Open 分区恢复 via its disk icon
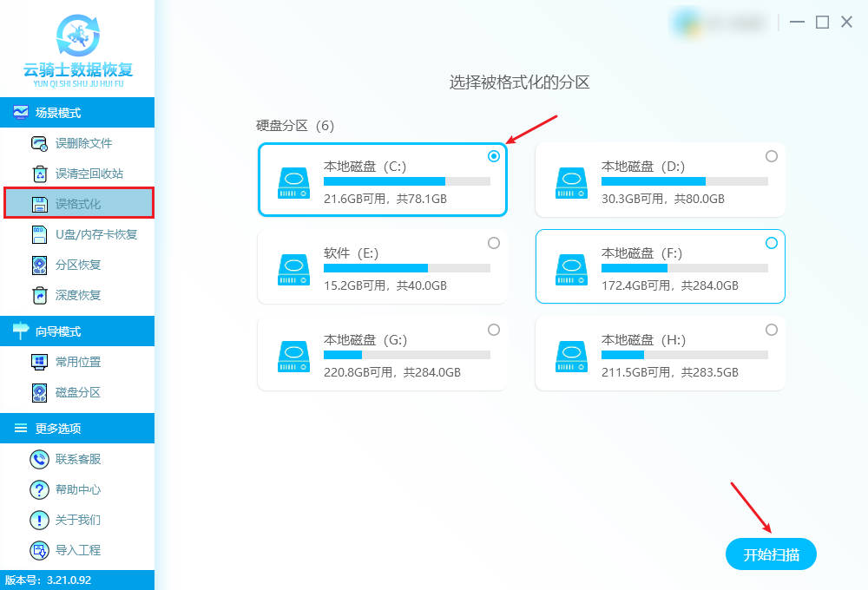Image resolution: width=868 pixels, height=590 pixels. 39,265
